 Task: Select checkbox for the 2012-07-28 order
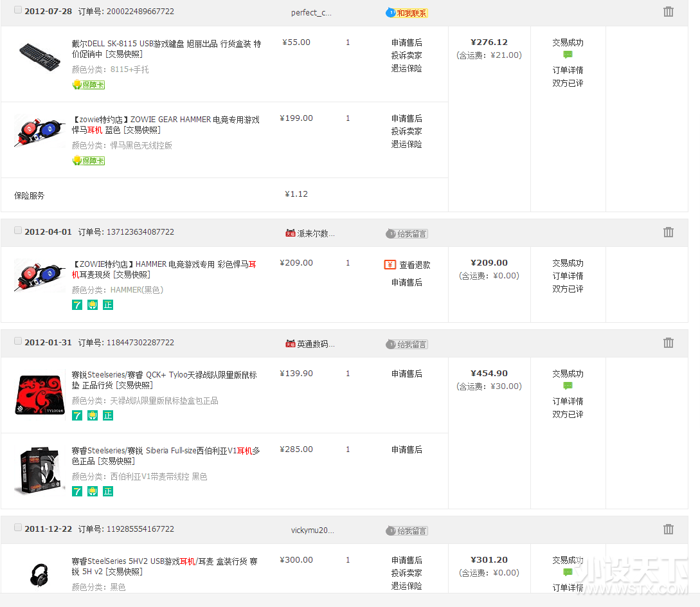pos(18,10)
